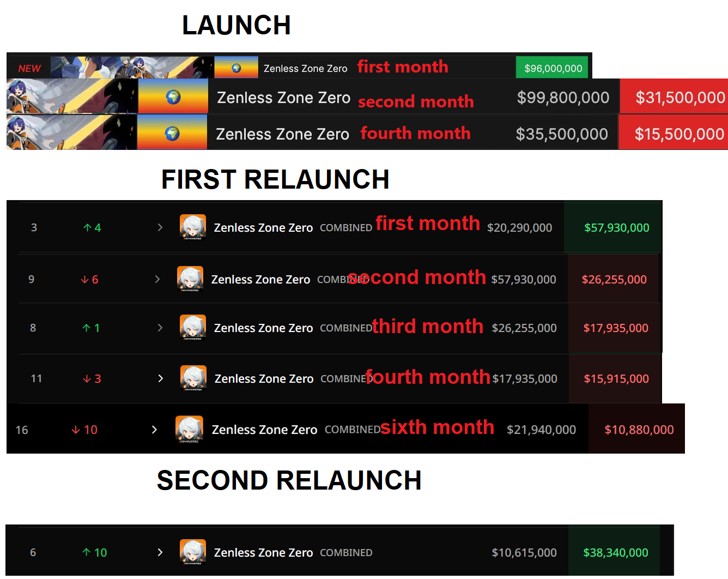Select the gray $57,930,000 value in rank 9 row
This screenshot has width=728, height=579.
[x=524, y=280]
